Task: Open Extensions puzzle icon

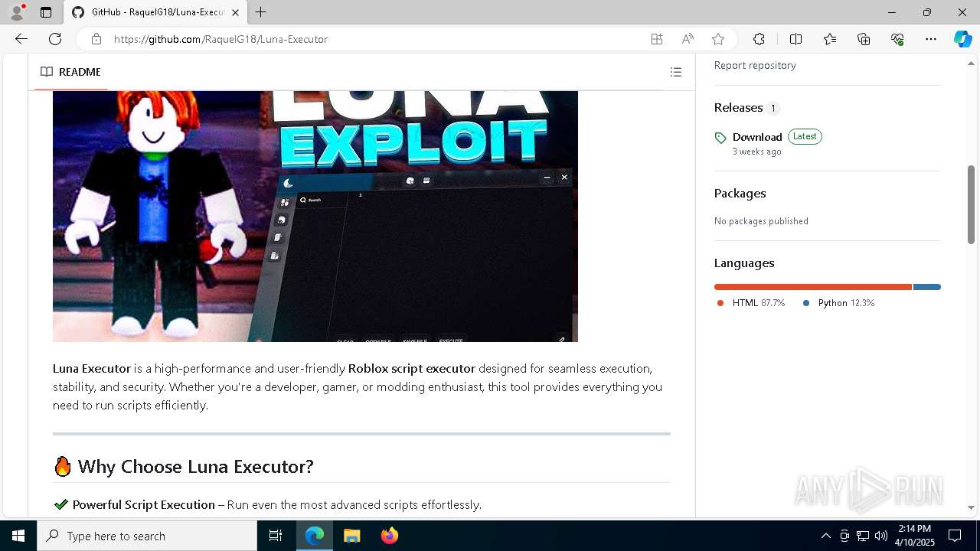Action: click(x=759, y=39)
